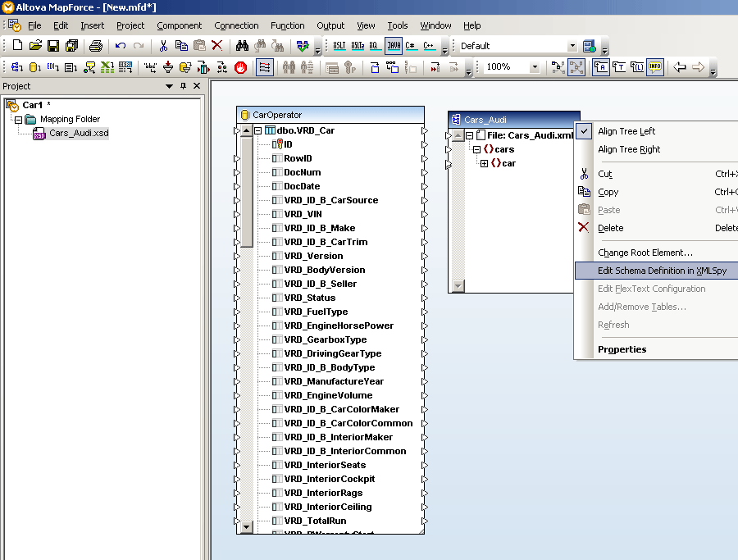The width and height of the screenshot is (738, 560).
Task: Insert XBRL document component icon
Action: tap(125, 67)
